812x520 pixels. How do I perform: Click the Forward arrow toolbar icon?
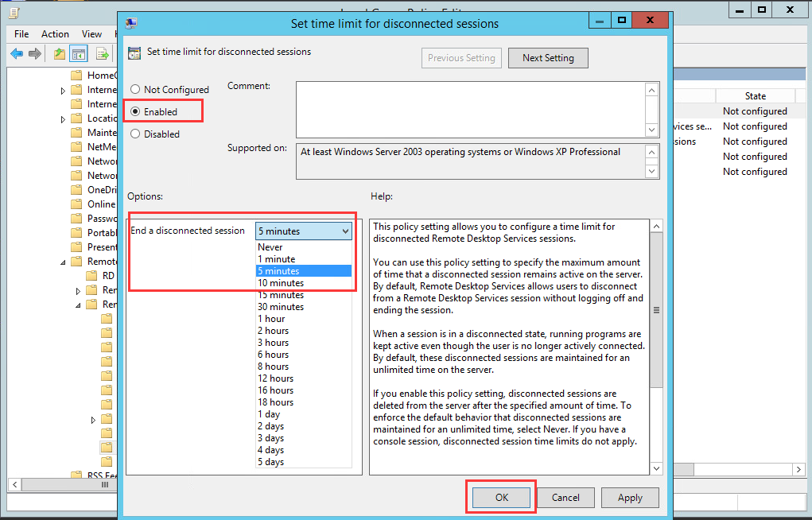(35, 53)
